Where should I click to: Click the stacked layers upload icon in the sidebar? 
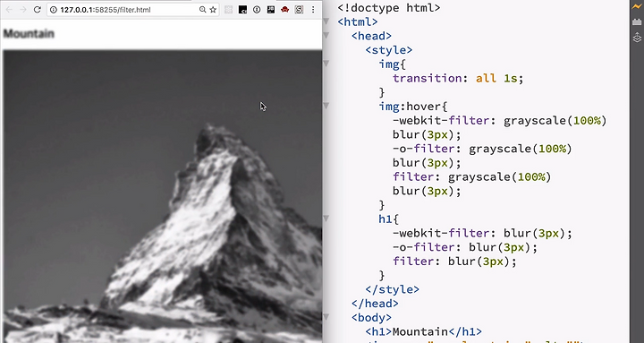[x=637, y=38]
